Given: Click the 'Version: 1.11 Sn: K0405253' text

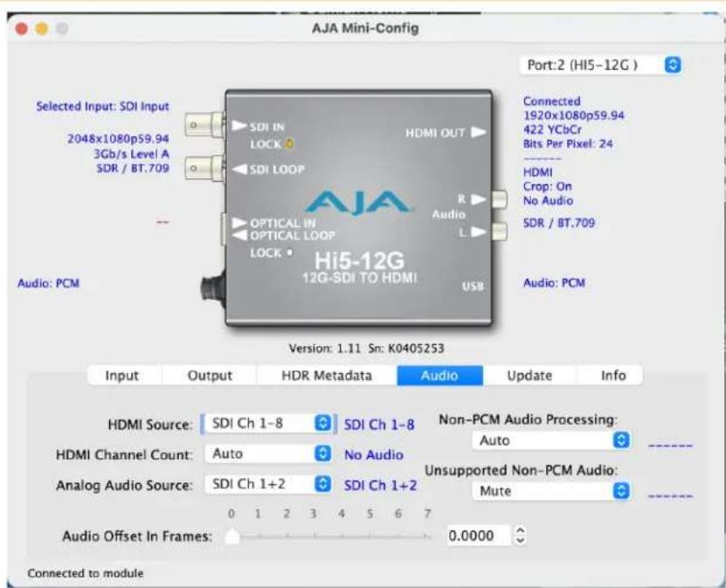Looking at the screenshot, I should click(x=366, y=349).
